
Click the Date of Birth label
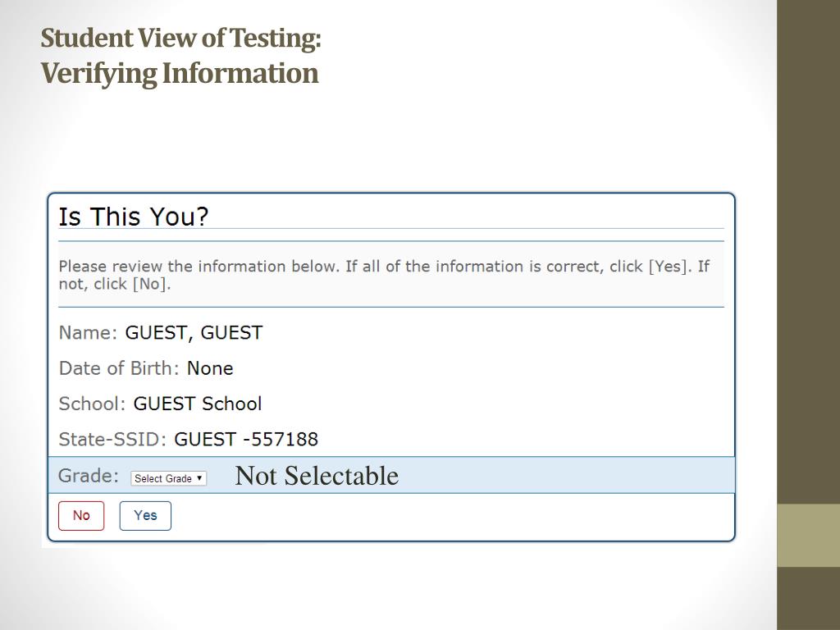pyautogui.click(x=119, y=368)
